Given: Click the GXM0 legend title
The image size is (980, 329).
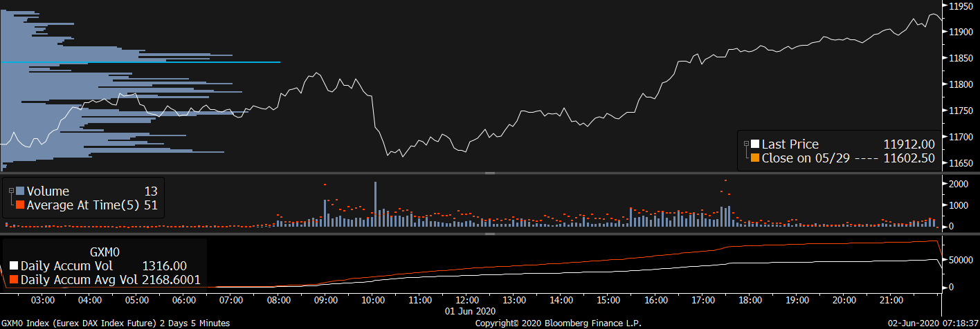Looking at the screenshot, I should tap(106, 252).
